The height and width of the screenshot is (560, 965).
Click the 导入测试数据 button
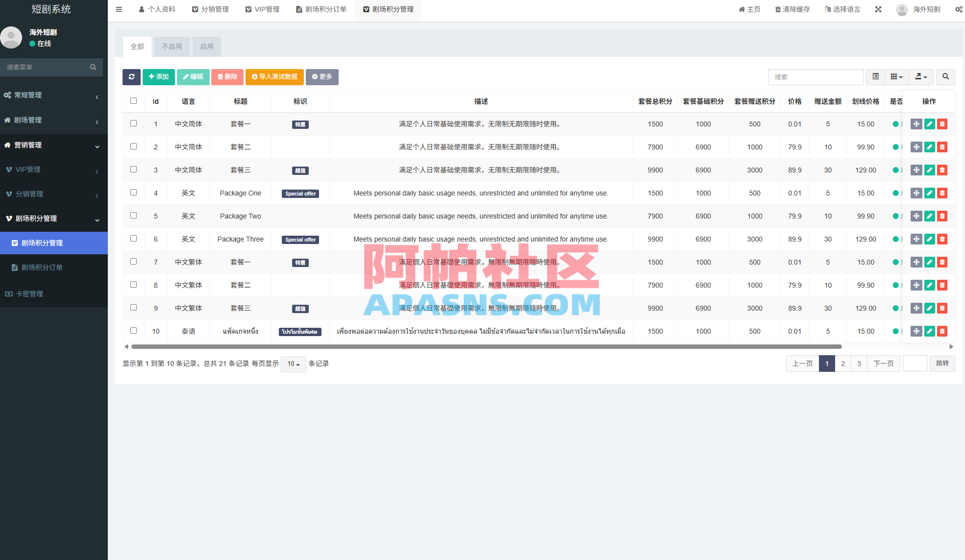(x=274, y=77)
